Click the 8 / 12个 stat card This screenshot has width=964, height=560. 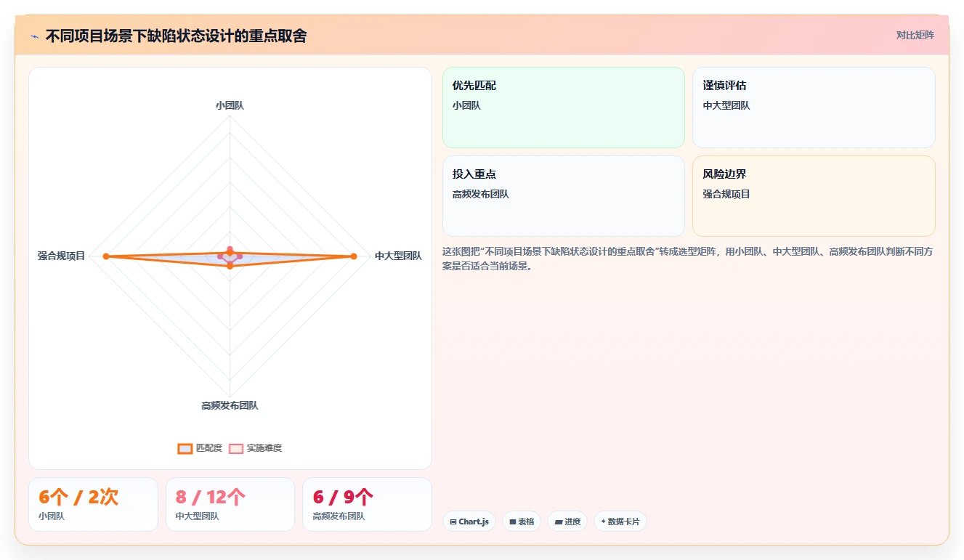[230, 504]
